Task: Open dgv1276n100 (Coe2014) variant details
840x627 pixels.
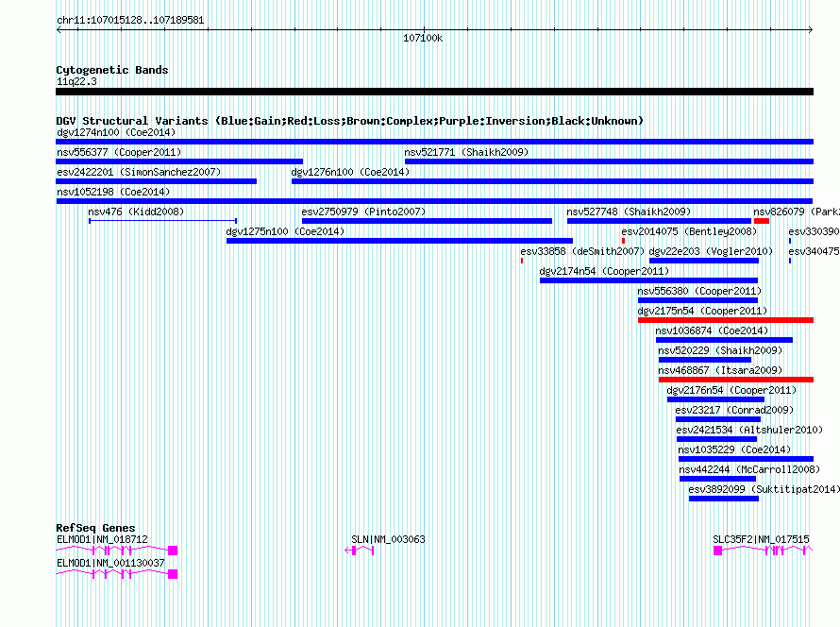Action: tap(552, 181)
